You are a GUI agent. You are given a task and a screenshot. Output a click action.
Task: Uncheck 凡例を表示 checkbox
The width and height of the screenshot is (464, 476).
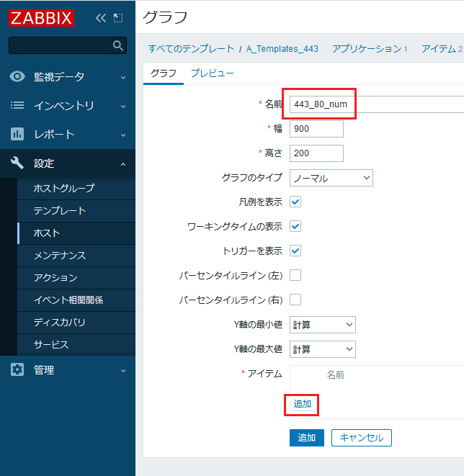coord(295,202)
